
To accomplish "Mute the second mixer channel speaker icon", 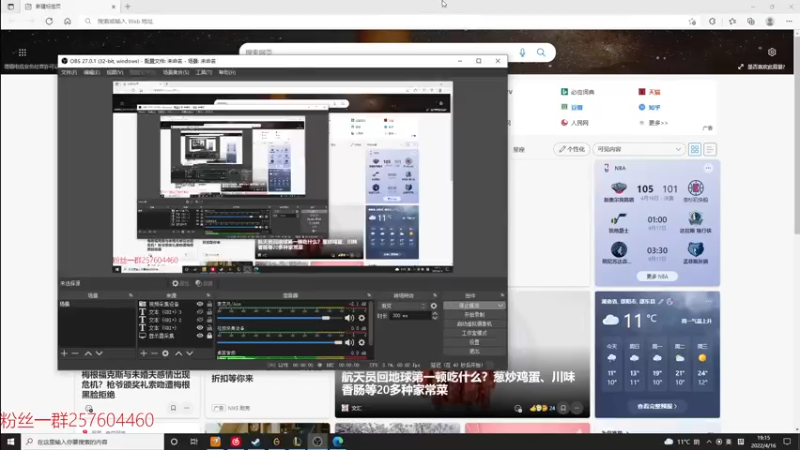I will pyautogui.click(x=349, y=342).
